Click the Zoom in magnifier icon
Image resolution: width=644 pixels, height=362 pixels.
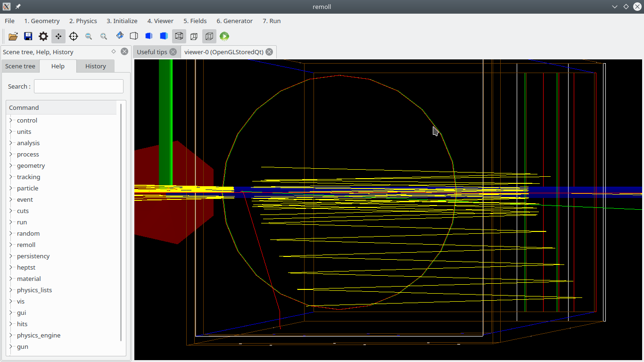click(x=104, y=36)
